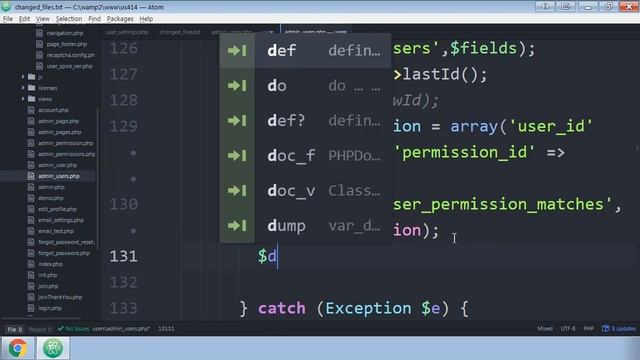The width and height of the screenshot is (640, 360).
Task: Switch to changed_files.txt tab
Action: coord(180,32)
